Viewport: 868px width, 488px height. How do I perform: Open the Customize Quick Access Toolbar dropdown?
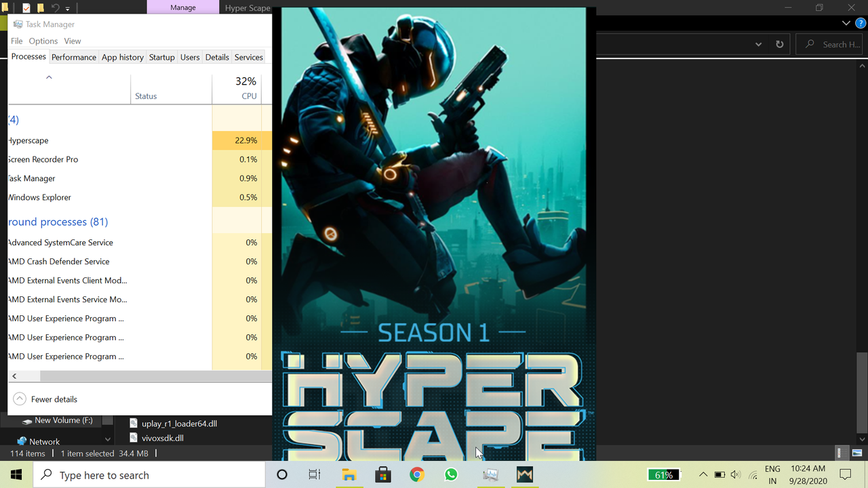[x=68, y=9]
